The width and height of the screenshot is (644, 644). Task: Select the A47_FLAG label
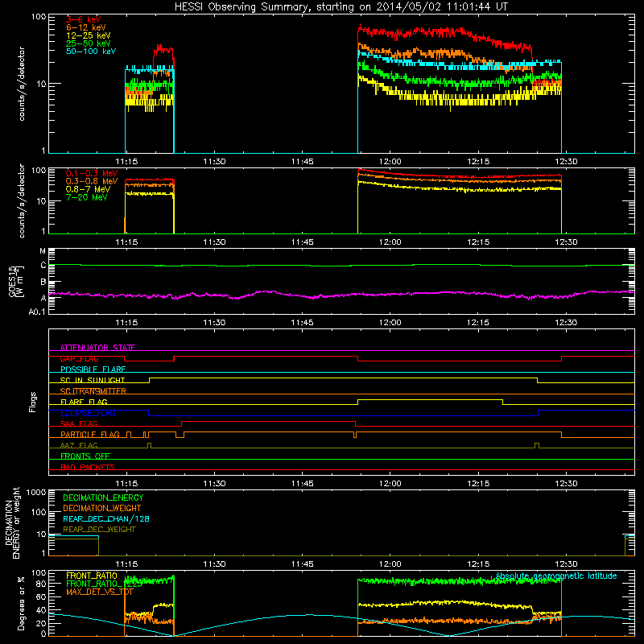[79, 445]
